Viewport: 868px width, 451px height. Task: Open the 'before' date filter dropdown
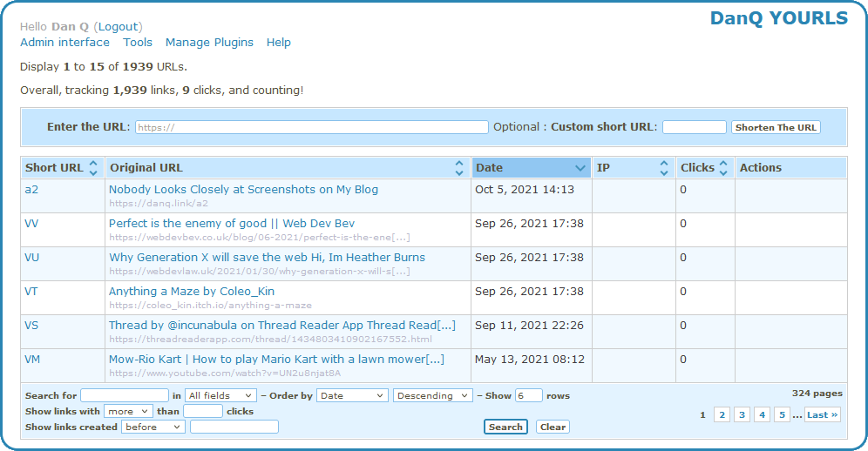point(153,427)
